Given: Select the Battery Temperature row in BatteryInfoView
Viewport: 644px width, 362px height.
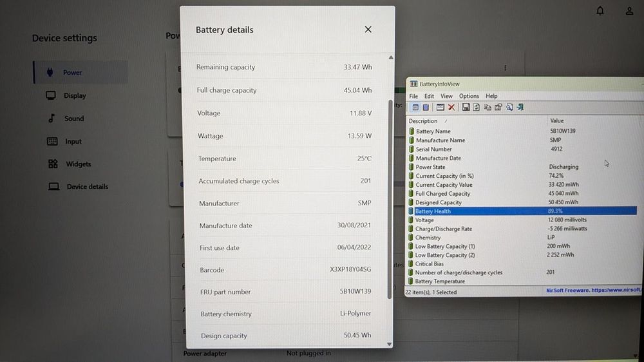Looking at the screenshot, I should click(x=522, y=281).
